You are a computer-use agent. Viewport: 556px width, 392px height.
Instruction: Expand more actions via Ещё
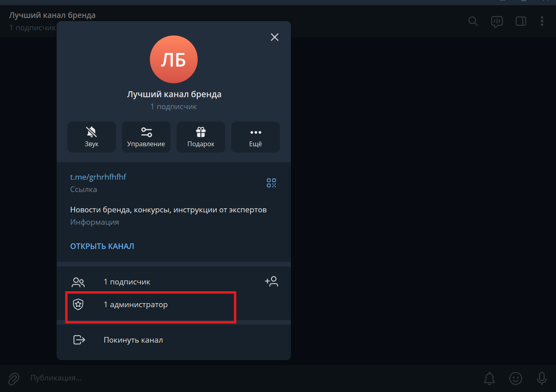(x=255, y=137)
